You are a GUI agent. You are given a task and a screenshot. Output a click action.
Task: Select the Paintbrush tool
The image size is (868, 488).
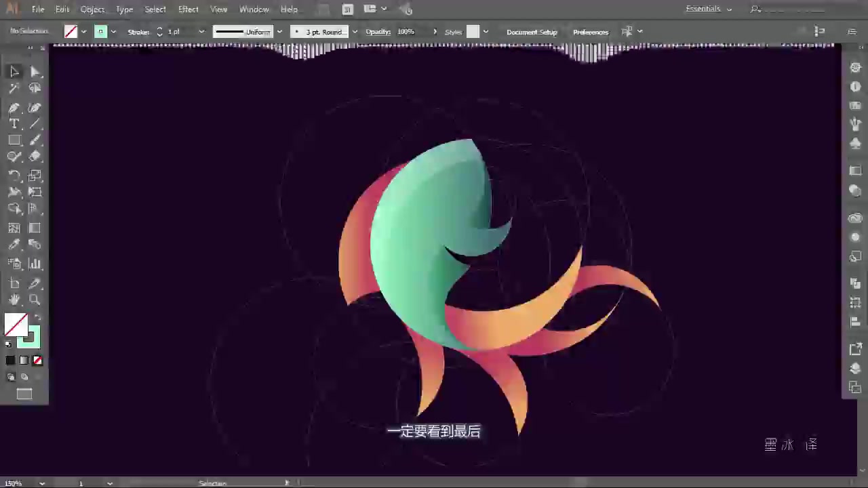[35, 140]
